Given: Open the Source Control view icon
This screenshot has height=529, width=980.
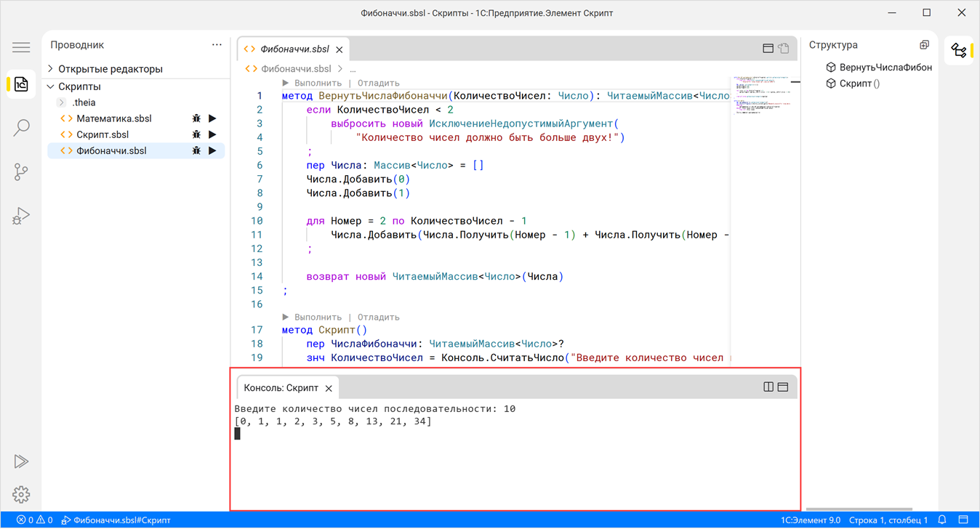Looking at the screenshot, I should tap(21, 172).
